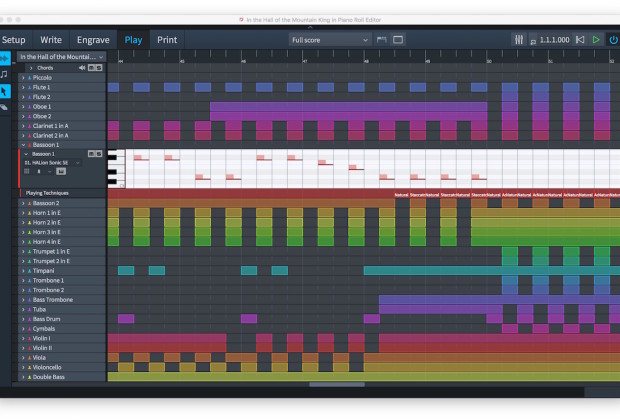Select the Bass Trombone track
Image resolution: width=620 pixels, height=420 pixels.
click(62, 300)
